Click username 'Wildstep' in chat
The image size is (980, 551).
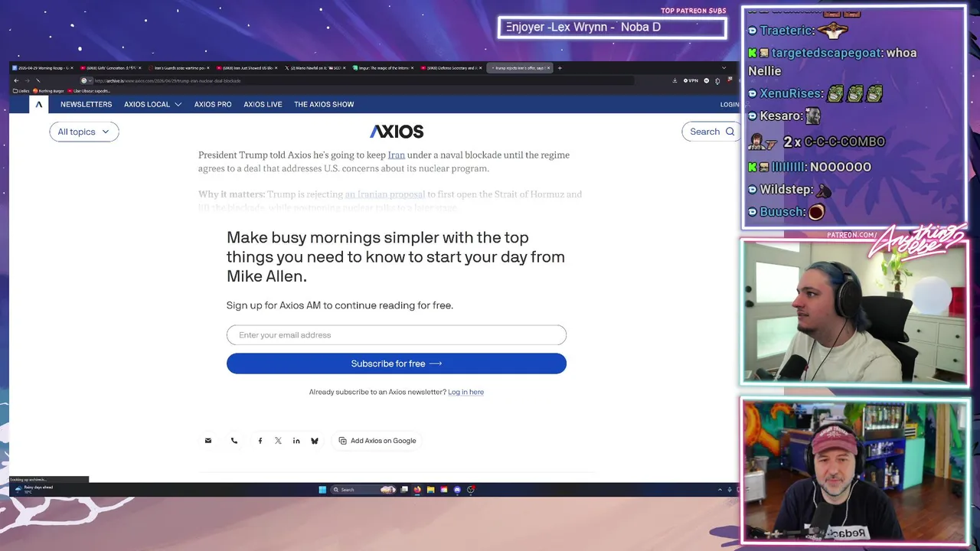786,189
